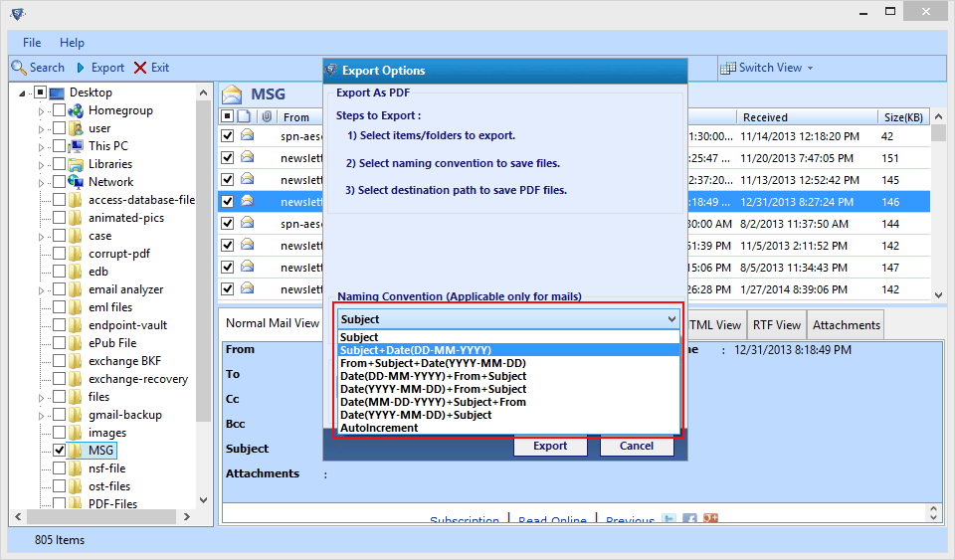Click the Google Plus icon in mail preview

(x=710, y=518)
